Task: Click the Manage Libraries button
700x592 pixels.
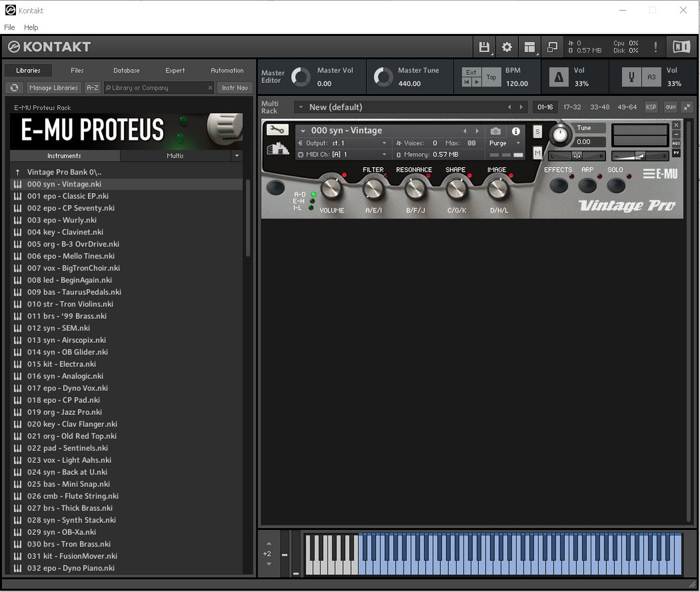Action: pyautogui.click(x=54, y=88)
